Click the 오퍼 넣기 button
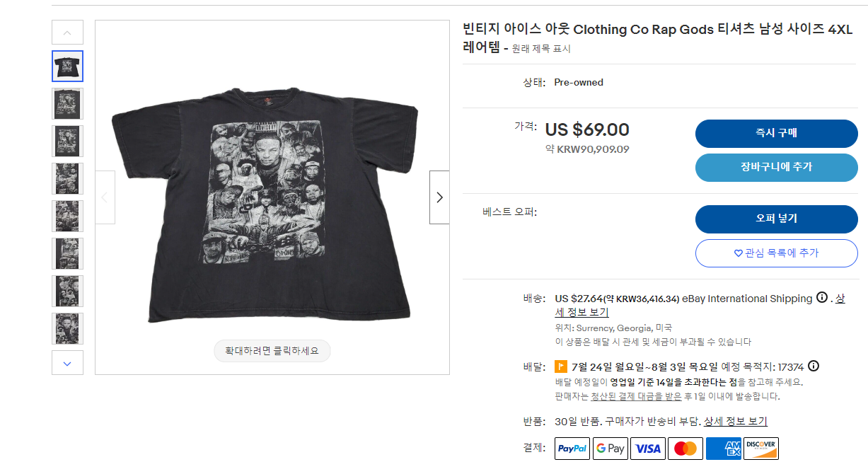The width and height of the screenshot is (868, 462). [776, 219]
